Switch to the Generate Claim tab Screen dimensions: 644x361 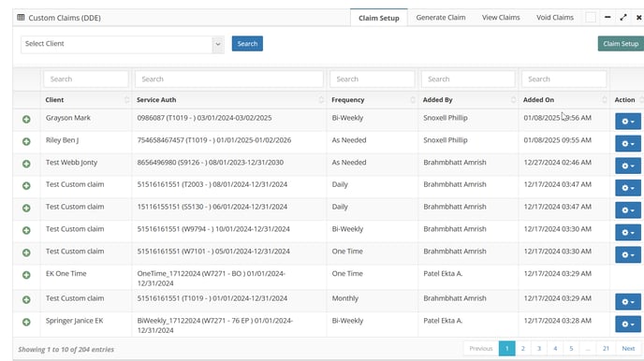click(x=441, y=18)
